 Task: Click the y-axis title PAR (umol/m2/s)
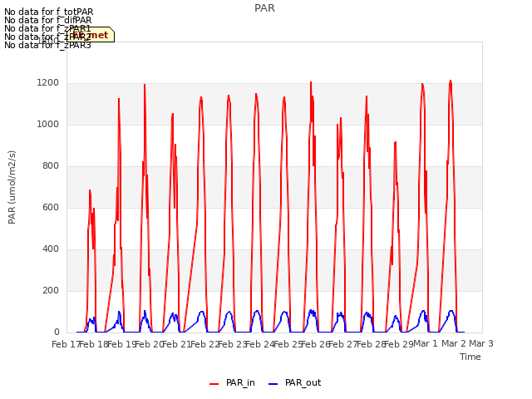pos(12,187)
